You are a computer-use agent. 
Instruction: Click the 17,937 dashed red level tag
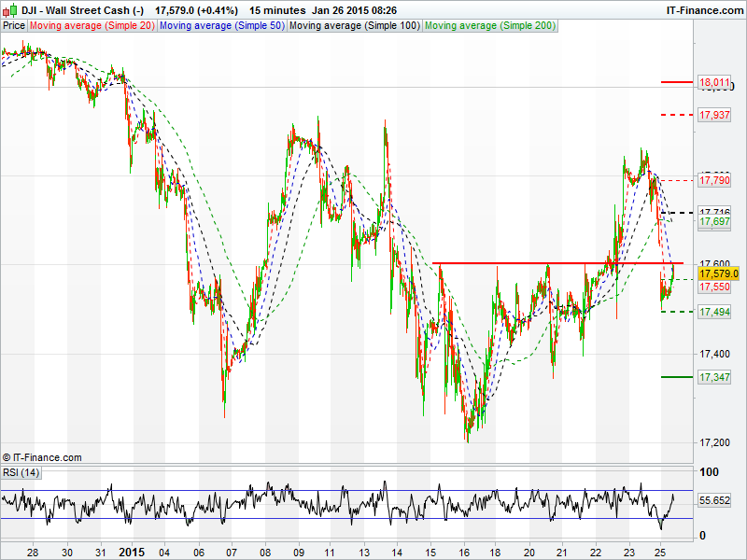point(715,115)
